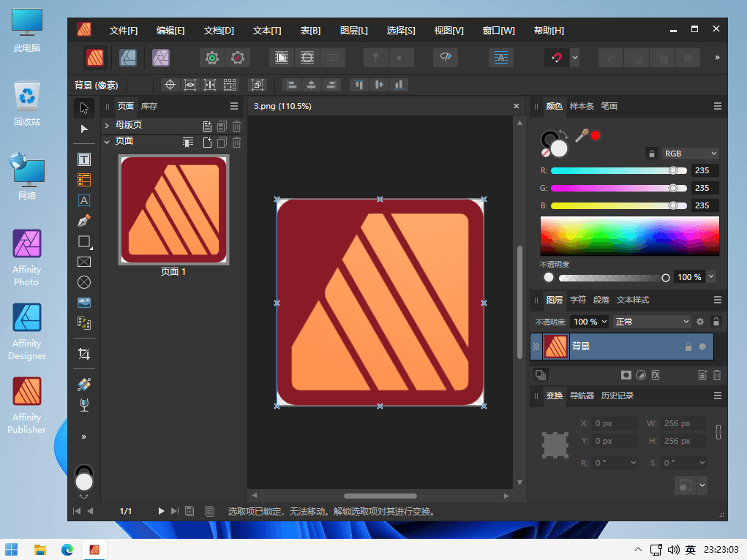
Task: Toggle baseline grid toolbar icon
Action: (500, 58)
